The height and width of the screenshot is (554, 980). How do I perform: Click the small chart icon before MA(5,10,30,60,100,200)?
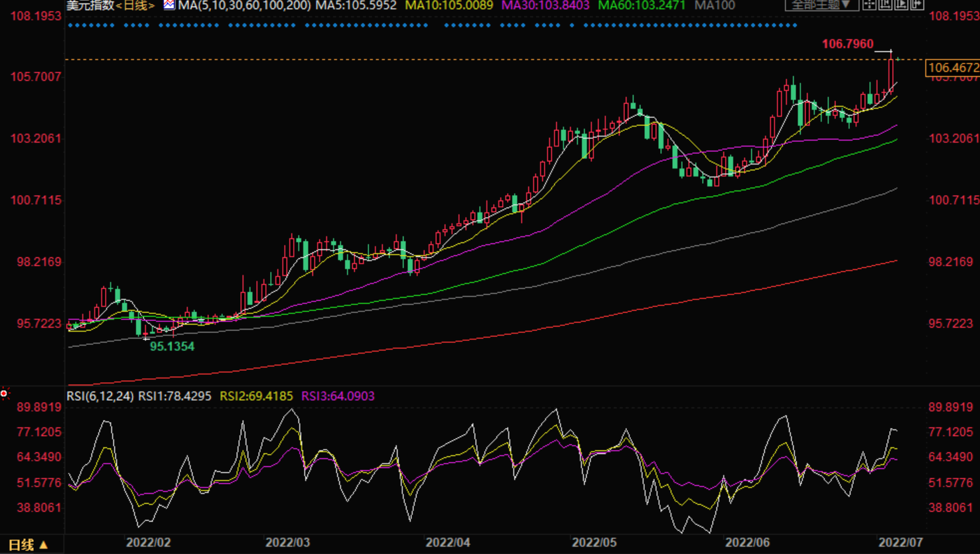click(169, 5)
